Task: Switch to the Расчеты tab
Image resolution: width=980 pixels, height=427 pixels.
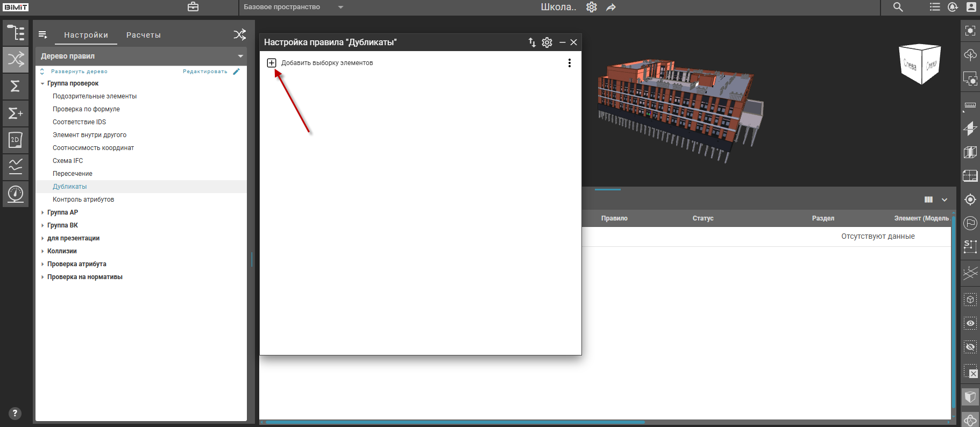Action: pyautogui.click(x=143, y=35)
